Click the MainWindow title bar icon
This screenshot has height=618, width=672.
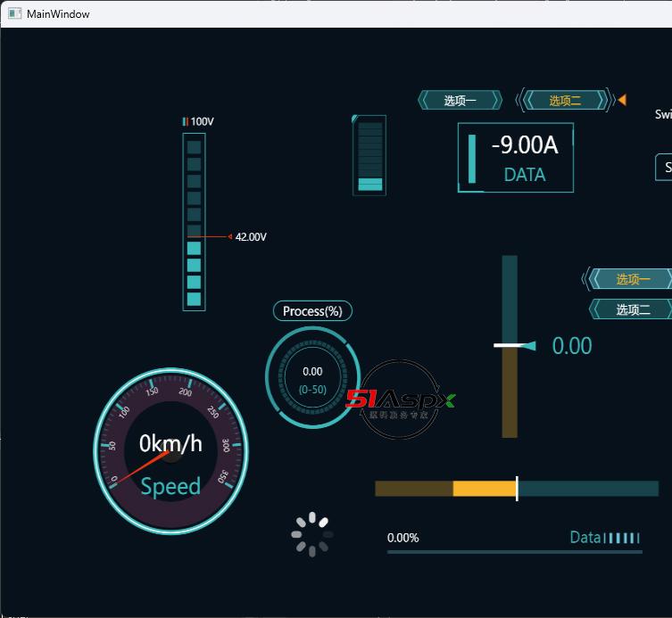(x=14, y=14)
